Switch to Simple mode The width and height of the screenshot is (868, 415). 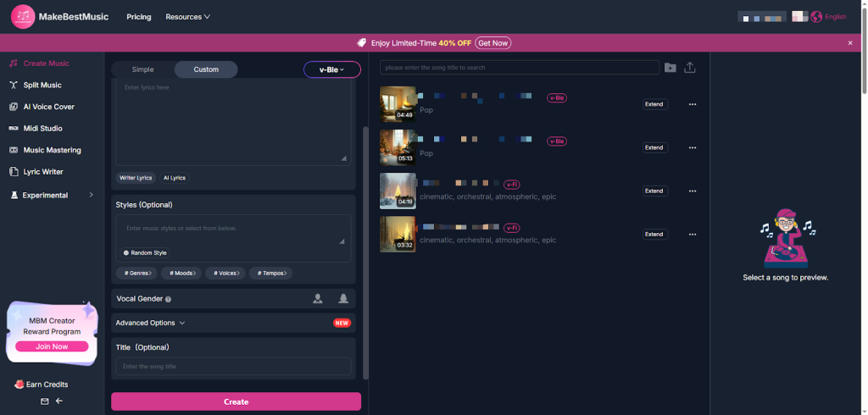(143, 69)
